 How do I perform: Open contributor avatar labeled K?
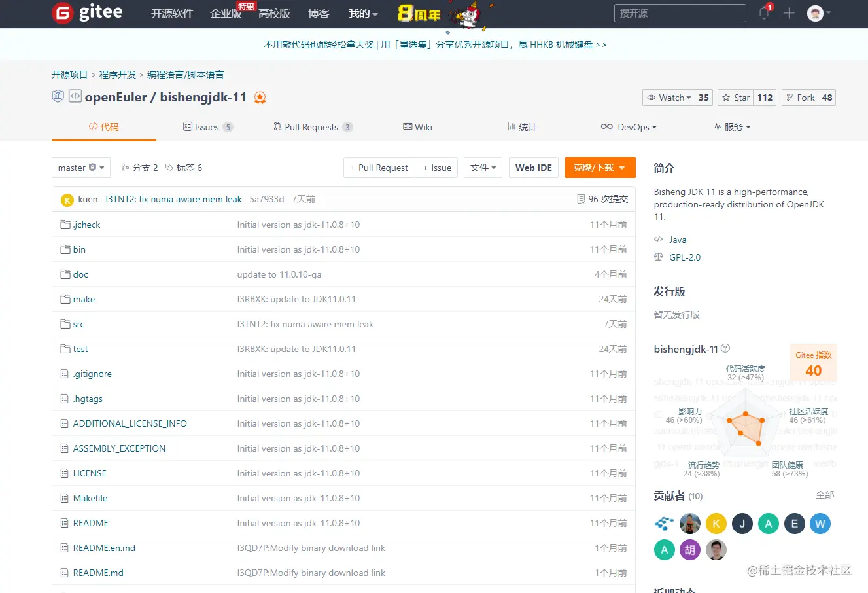(716, 524)
